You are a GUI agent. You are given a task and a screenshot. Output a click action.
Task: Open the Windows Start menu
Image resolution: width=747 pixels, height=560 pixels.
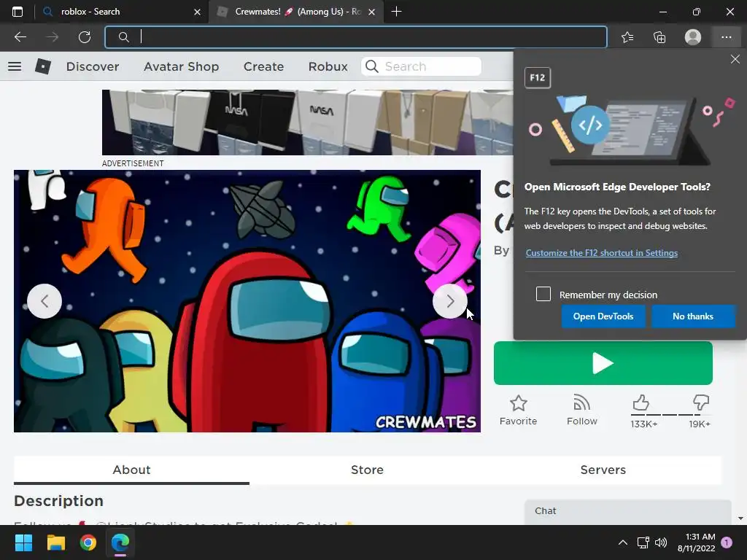point(23,542)
